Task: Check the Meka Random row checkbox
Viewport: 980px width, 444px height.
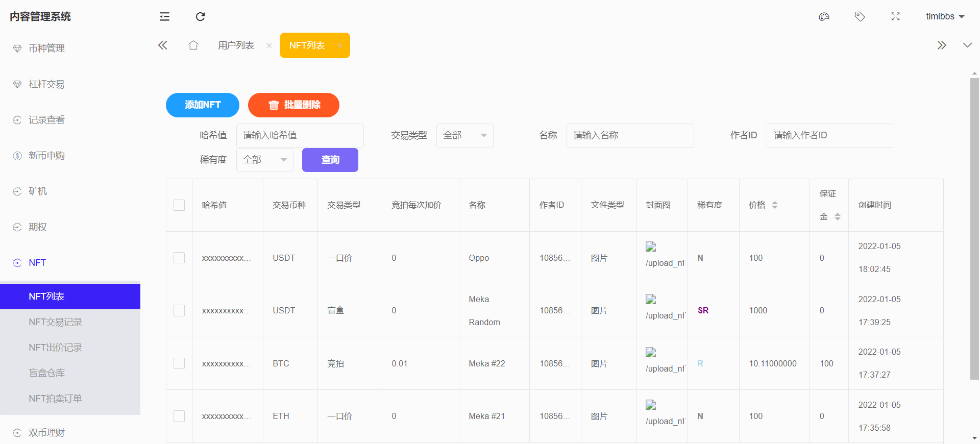Action: [179, 310]
